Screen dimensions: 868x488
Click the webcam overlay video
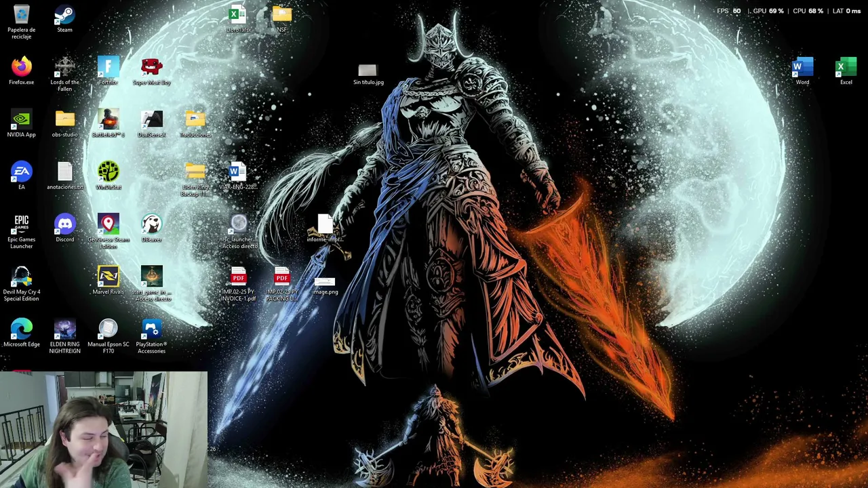tap(104, 430)
